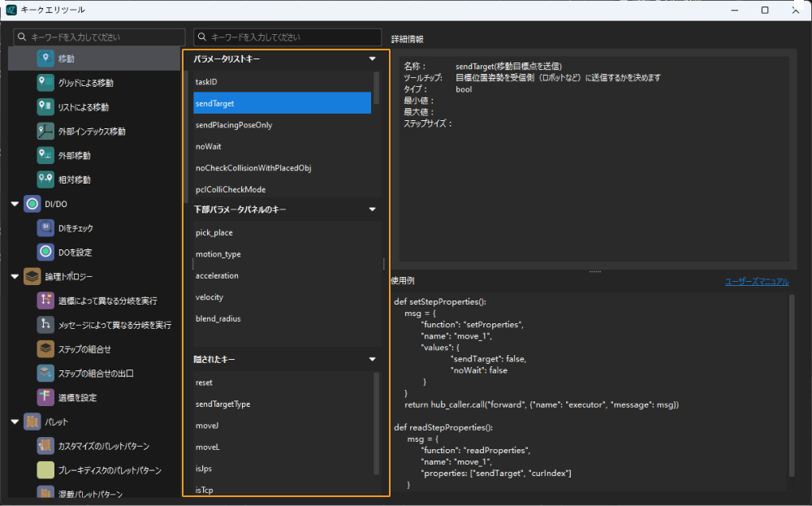Collapse the DI/DO tree group

click(x=15, y=204)
